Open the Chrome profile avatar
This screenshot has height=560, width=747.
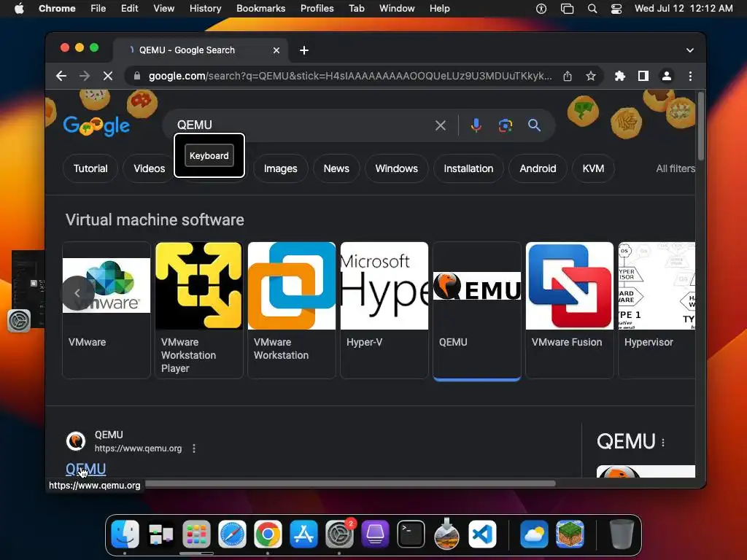[667, 76]
